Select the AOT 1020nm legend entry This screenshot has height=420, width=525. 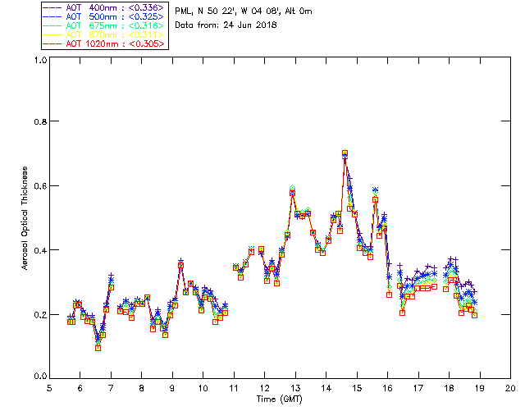[x=104, y=43]
